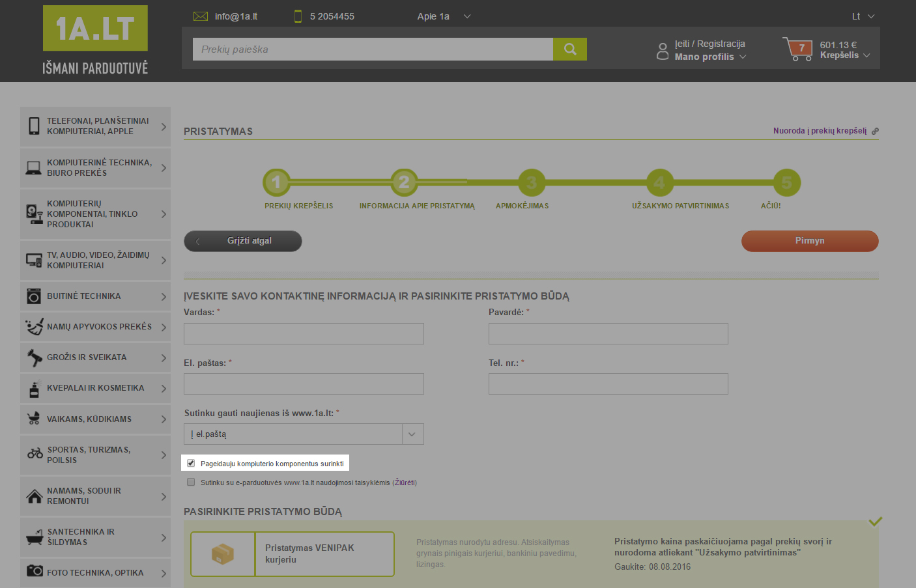Image resolution: width=916 pixels, height=588 pixels.
Task: Expand the Buitinė technika chevron
Action: click(164, 296)
